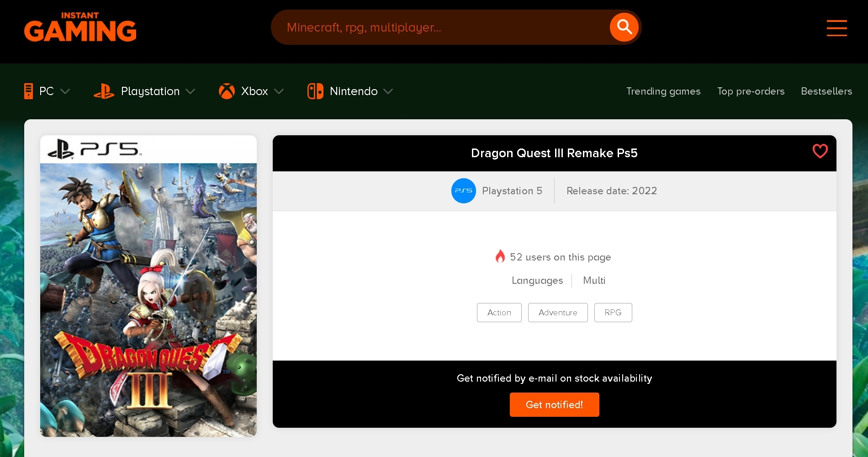Select the RPG genre tag

(613, 313)
